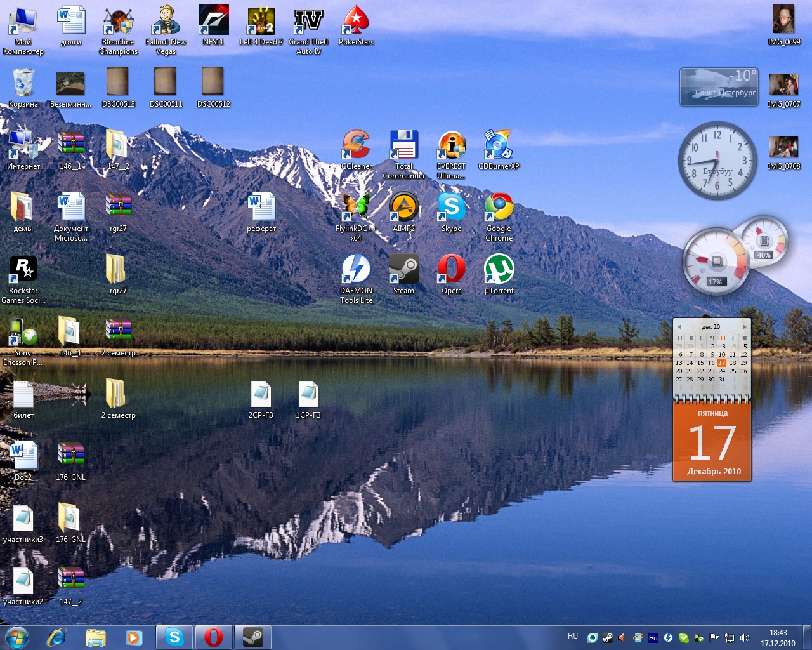Click the taskbar clock showing 18:43
This screenshot has width=812, height=650.
[778, 638]
